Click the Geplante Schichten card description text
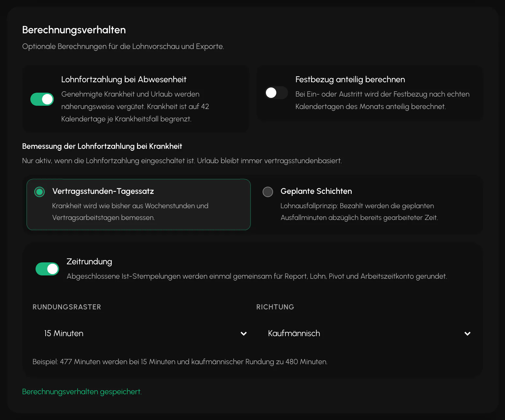Screen dimensions: 505x420 [359, 212]
